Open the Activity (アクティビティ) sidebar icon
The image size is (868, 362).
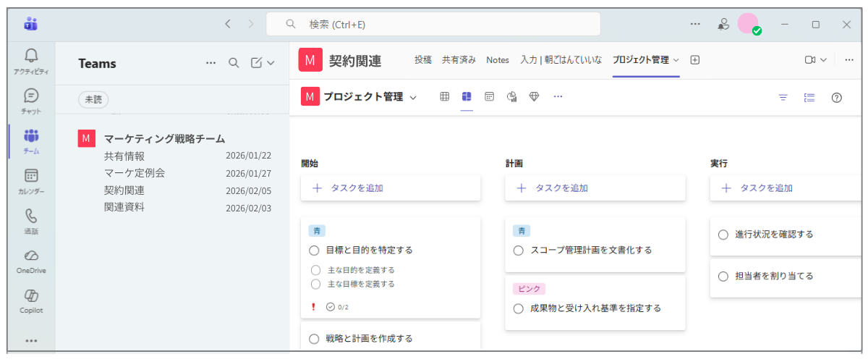click(x=31, y=61)
